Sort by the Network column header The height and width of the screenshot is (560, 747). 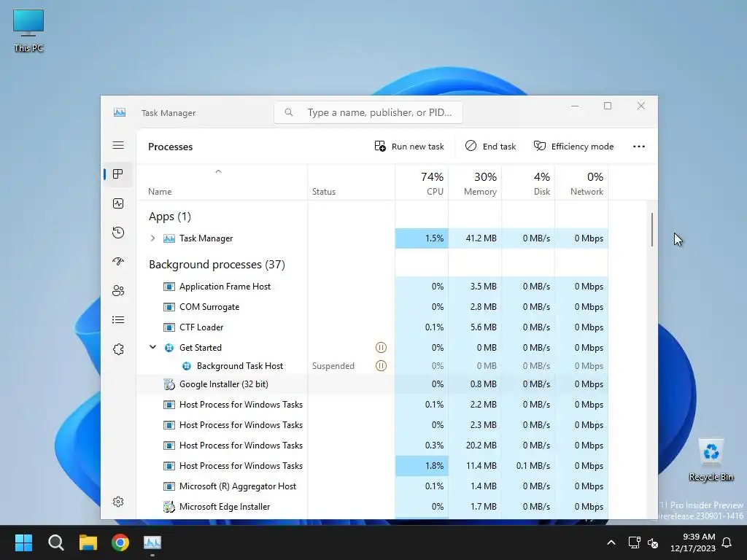[x=581, y=183]
